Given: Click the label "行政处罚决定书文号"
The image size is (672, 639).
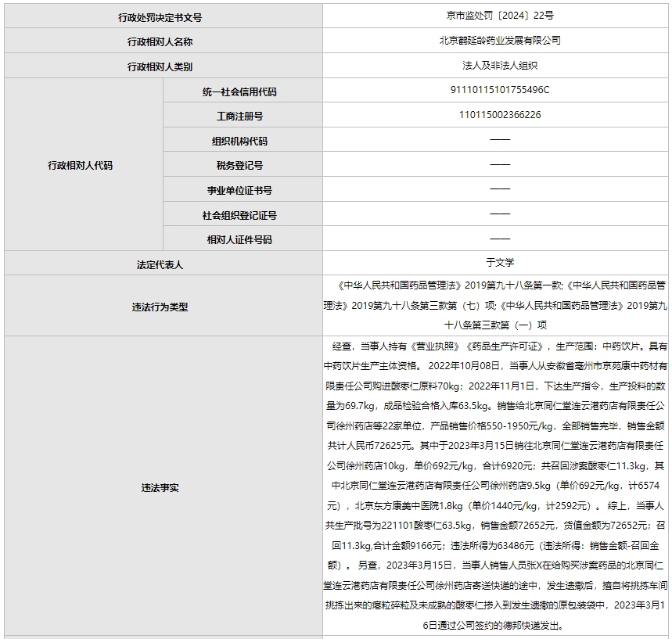Looking at the screenshot, I should tap(160, 17).
